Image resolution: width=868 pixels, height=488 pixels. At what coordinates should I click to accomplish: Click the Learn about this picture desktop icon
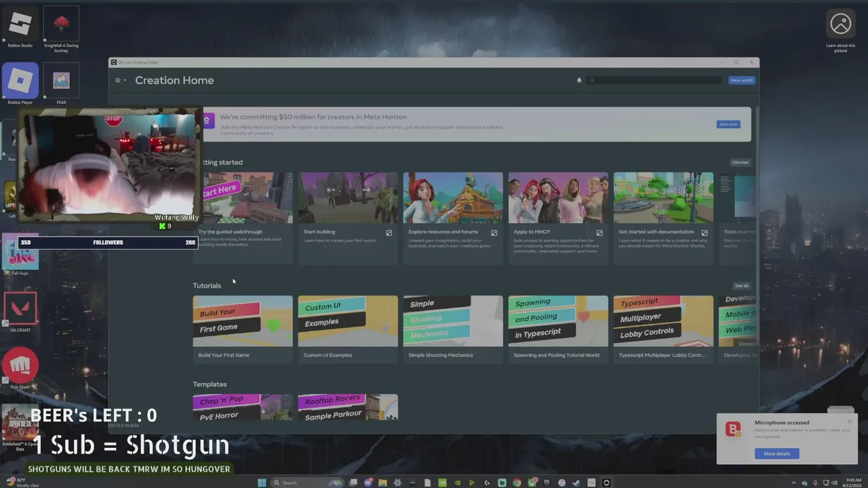click(841, 30)
